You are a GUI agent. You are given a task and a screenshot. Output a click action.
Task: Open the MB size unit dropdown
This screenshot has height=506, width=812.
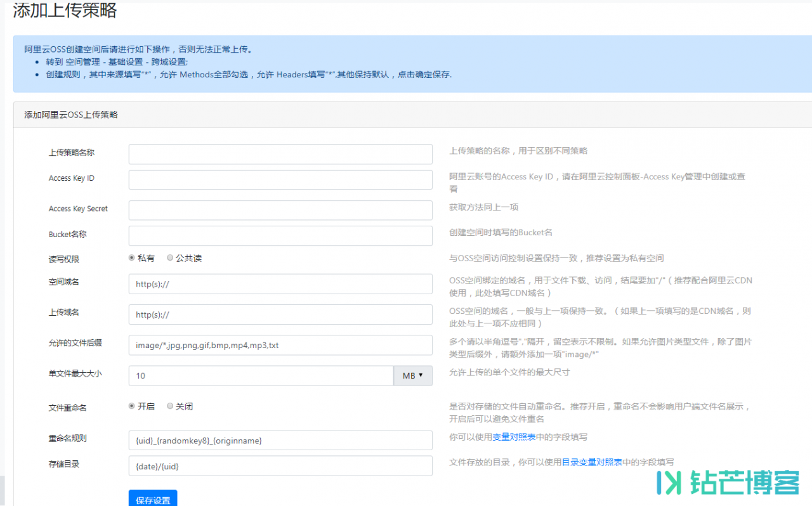pyautogui.click(x=413, y=375)
